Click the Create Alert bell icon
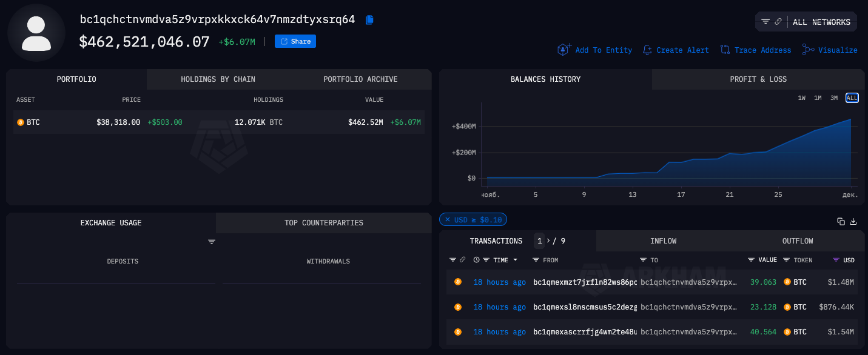The image size is (868, 355). (647, 50)
